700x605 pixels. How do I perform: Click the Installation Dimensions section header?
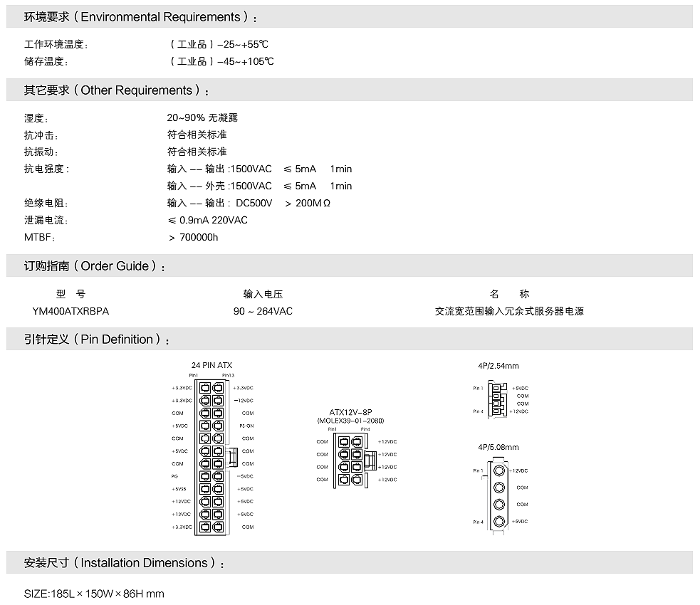click(124, 563)
